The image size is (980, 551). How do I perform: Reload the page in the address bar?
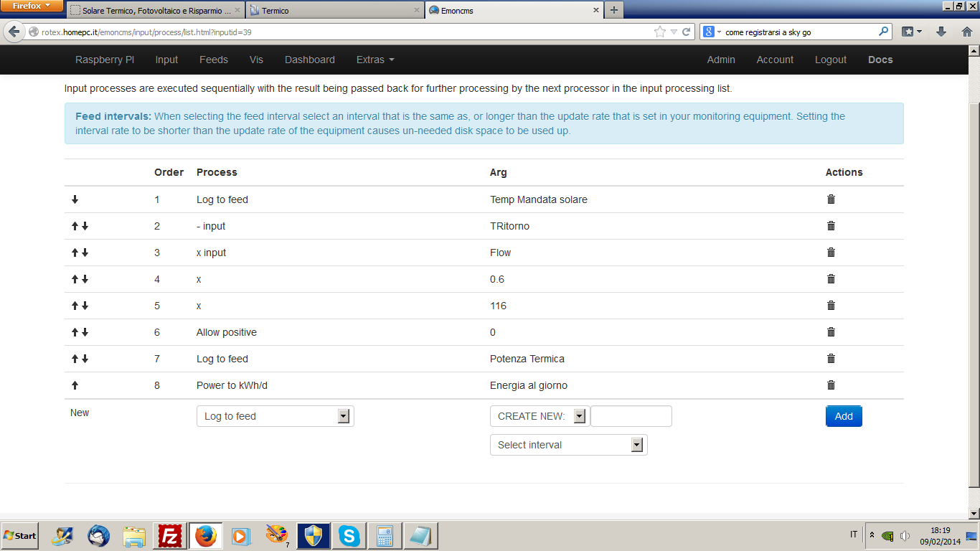[687, 32]
